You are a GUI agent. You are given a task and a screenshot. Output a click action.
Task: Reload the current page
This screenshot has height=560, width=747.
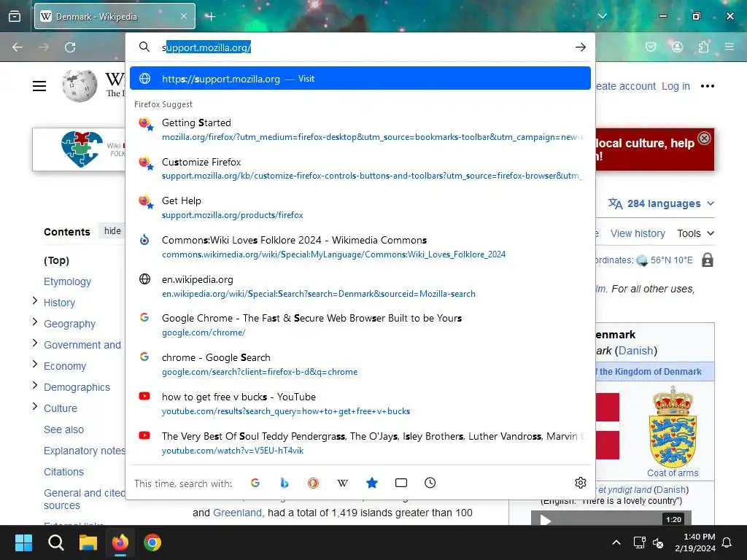(70, 47)
